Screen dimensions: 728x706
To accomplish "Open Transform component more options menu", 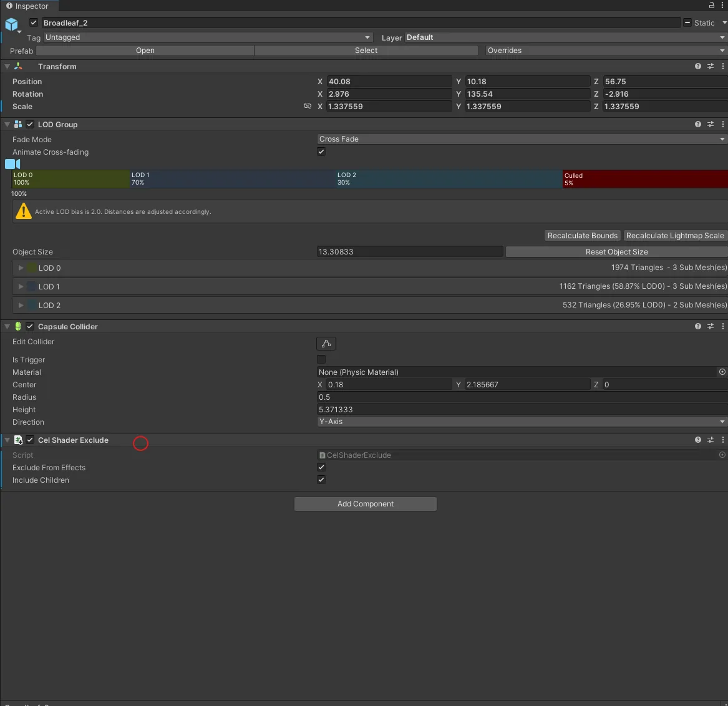I will (722, 66).
